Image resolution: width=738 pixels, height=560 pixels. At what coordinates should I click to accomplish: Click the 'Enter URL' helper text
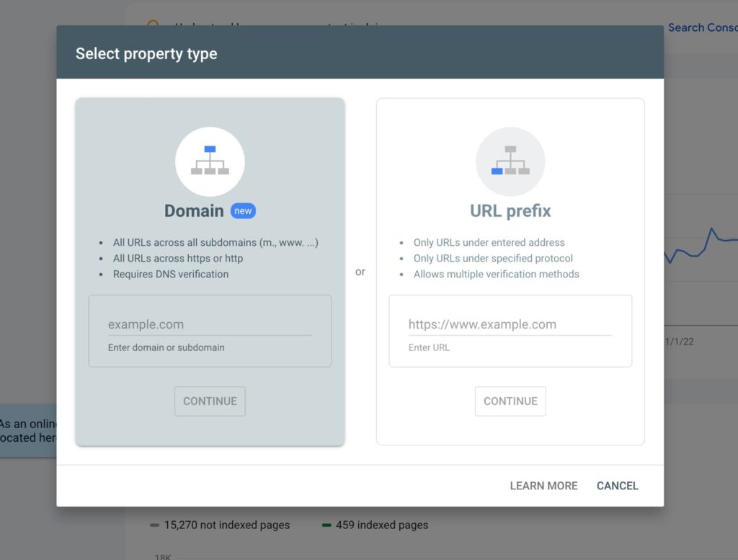coord(429,347)
